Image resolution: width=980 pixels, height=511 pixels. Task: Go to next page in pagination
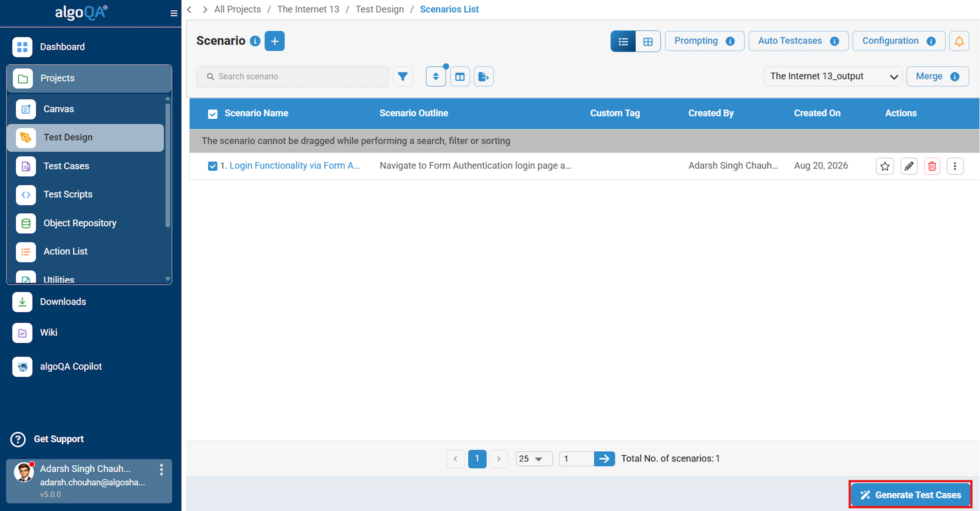(x=499, y=459)
